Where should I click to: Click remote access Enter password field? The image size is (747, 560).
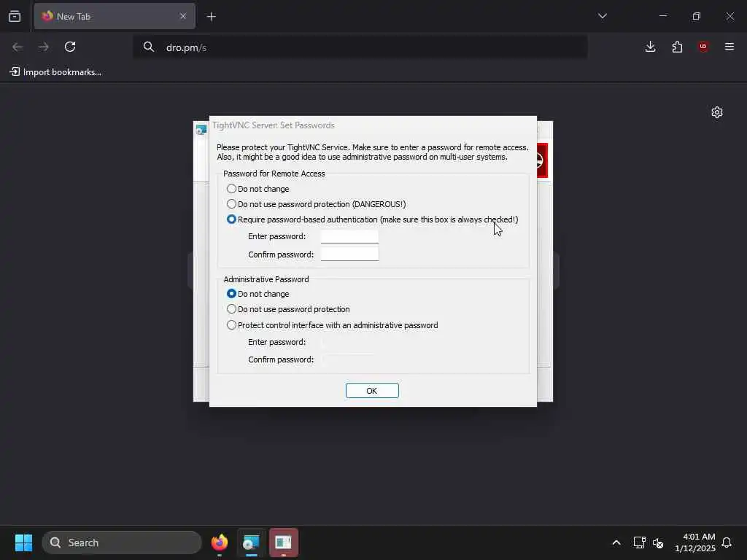point(349,236)
